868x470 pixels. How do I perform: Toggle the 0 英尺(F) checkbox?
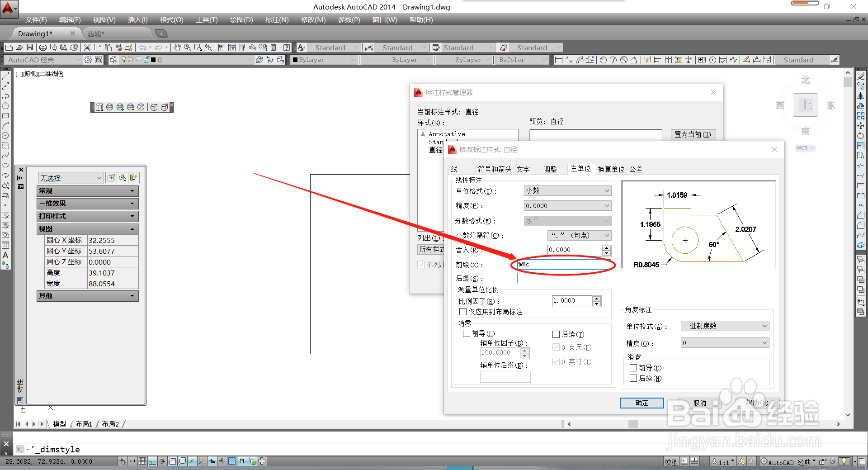tap(556, 347)
